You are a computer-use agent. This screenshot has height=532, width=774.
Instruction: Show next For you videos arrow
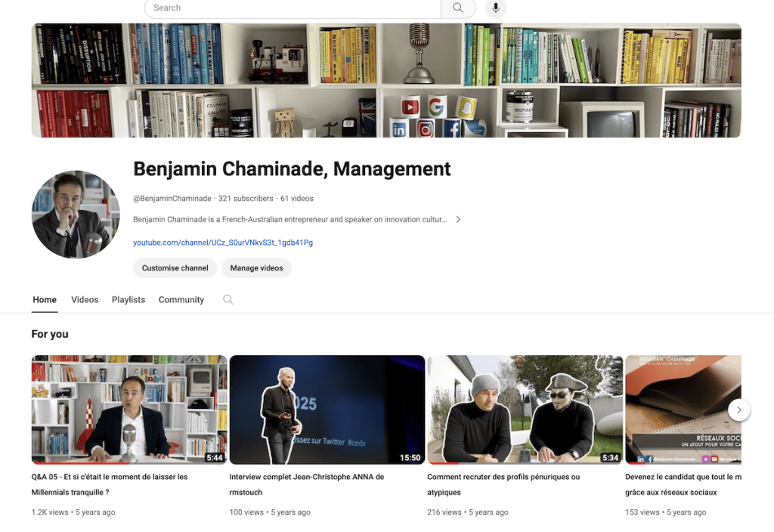click(739, 410)
